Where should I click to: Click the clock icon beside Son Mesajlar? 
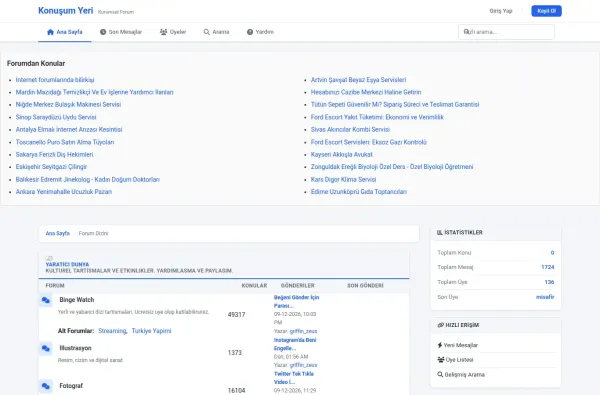[103, 32]
